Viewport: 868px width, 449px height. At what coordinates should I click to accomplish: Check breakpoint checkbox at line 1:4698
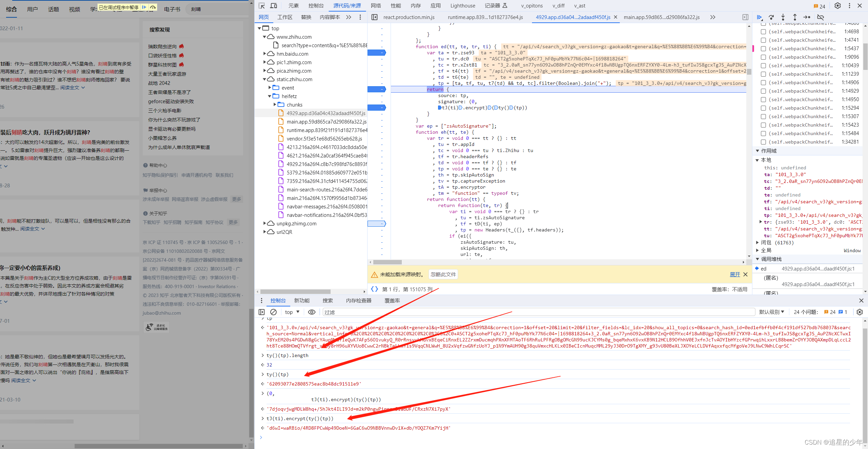coord(763,32)
